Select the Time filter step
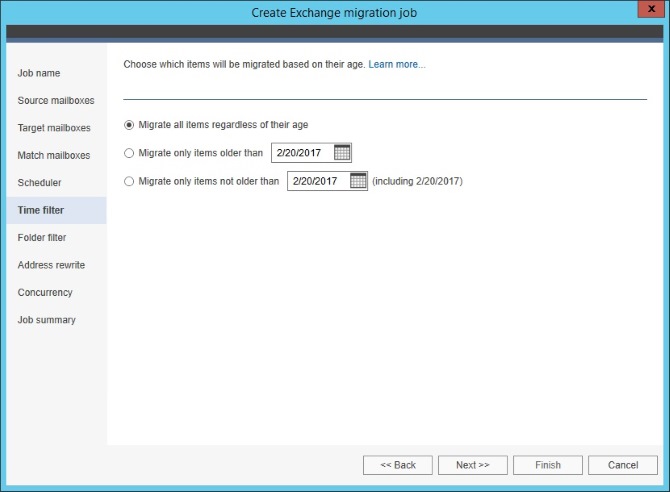The width and height of the screenshot is (670, 492). pyautogui.click(x=56, y=210)
